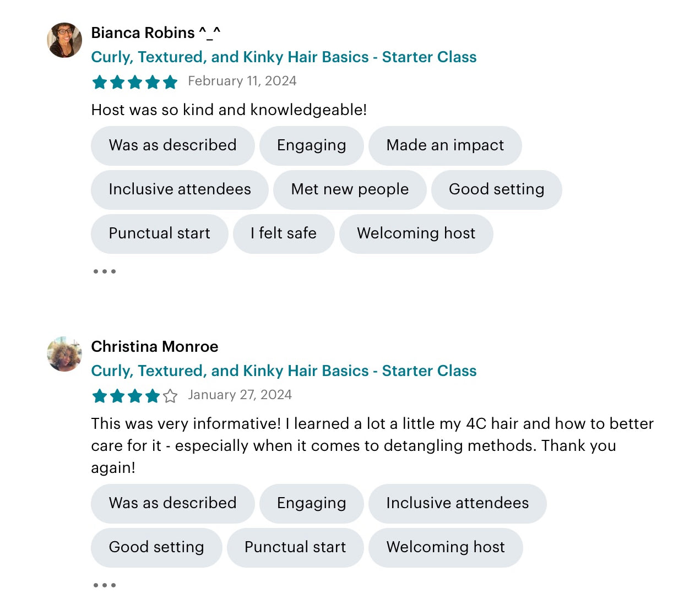Open Starter Class link in Bianca's review
Image resolution: width=700 pixels, height=610 pixels.
click(x=284, y=57)
